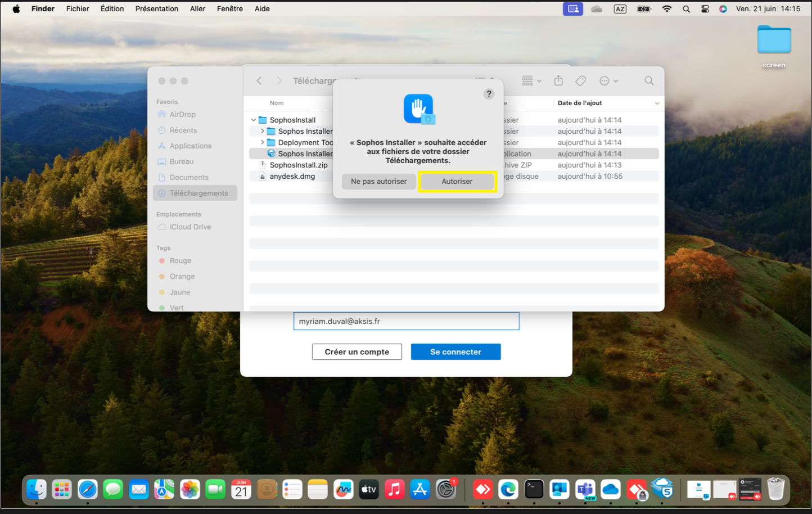Open Music from the Dock
The width and height of the screenshot is (812, 514).
tap(395, 490)
